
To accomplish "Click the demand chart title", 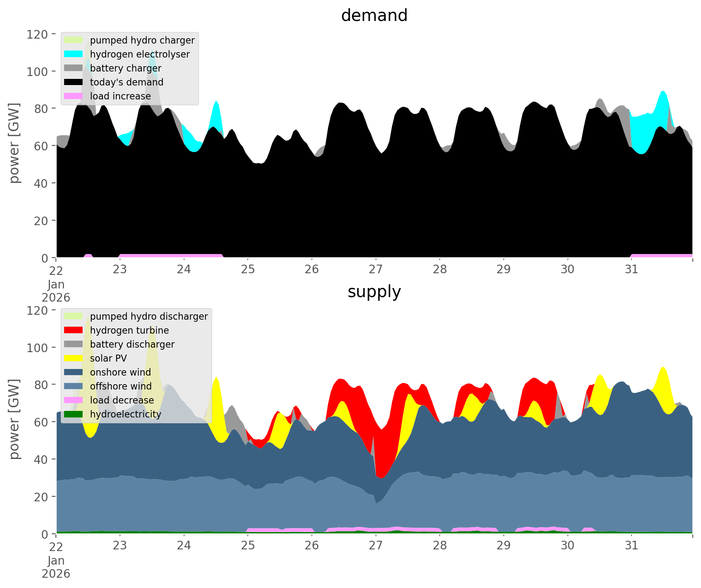I will 374,16.
